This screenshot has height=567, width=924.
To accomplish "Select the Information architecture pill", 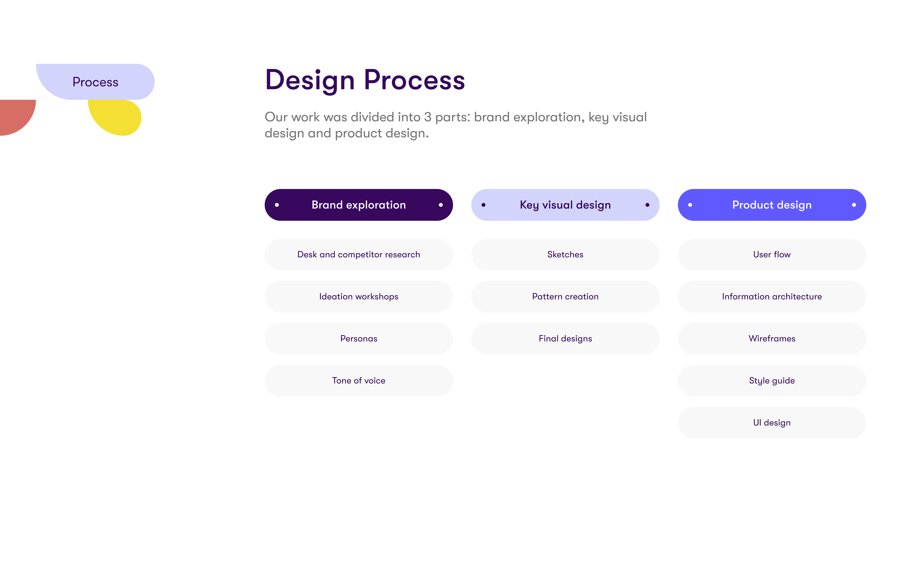I will coord(772,297).
